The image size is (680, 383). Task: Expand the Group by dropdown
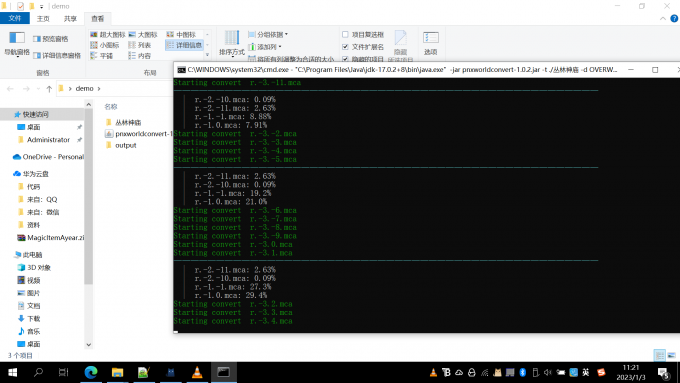[x=268, y=35]
